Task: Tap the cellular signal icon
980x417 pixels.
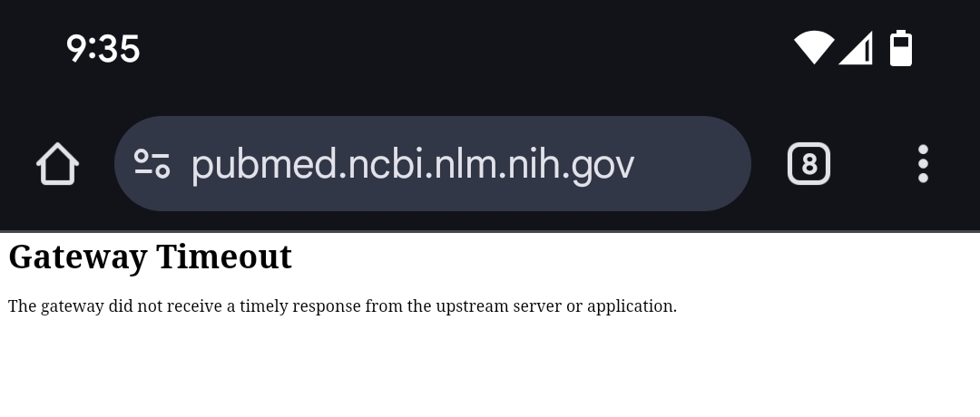Action: point(856,48)
